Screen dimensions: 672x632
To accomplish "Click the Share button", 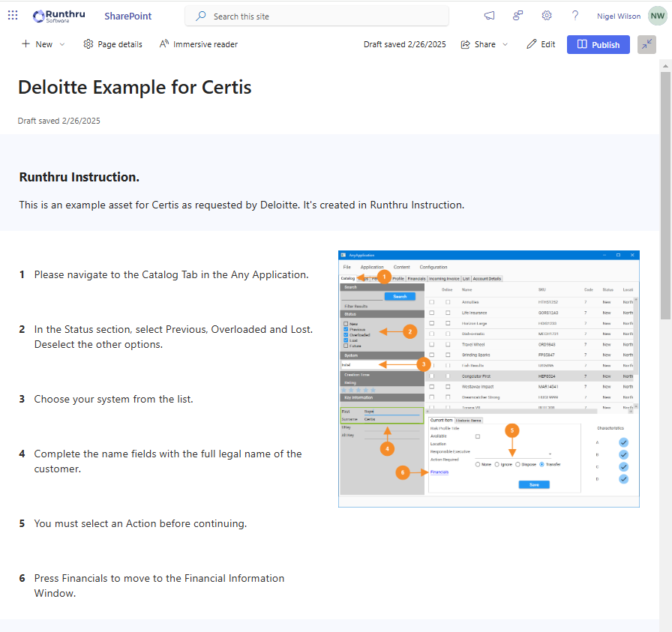I will [x=478, y=44].
